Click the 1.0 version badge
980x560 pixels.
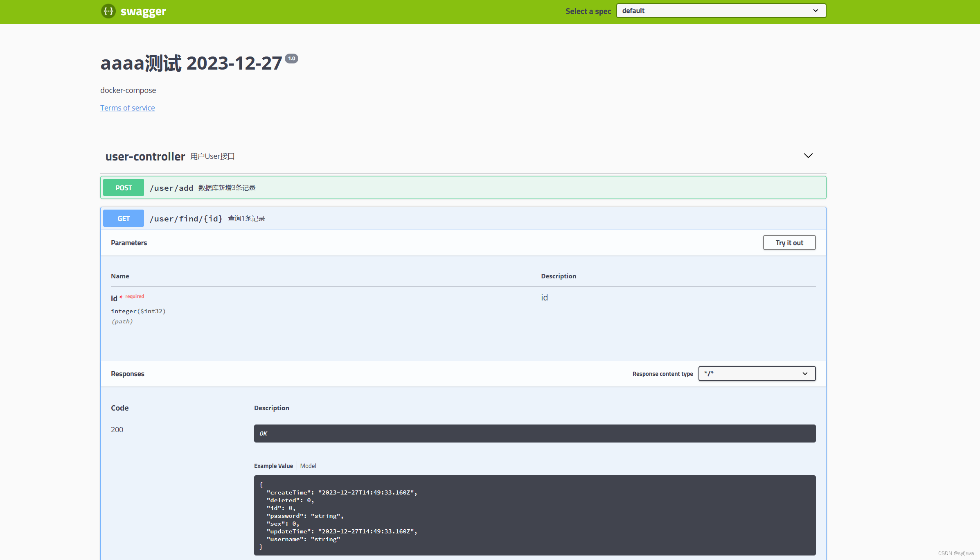click(291, 59)
